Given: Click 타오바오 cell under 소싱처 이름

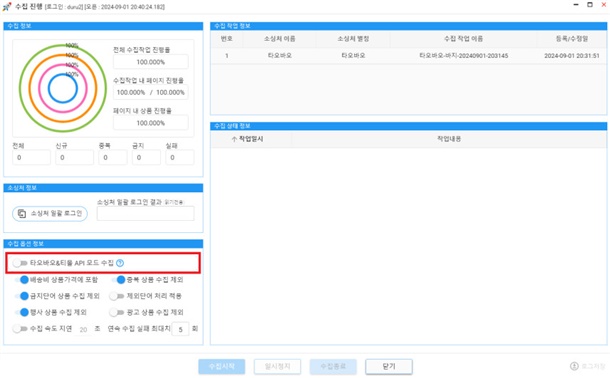Looking at the screenshot, I should 279,56.
